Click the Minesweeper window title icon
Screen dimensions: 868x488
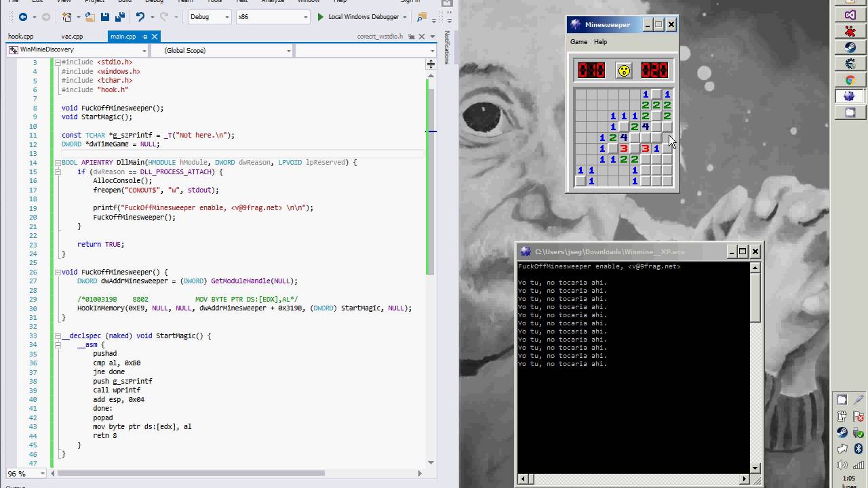pyautogui.click(x=576, y=24)
